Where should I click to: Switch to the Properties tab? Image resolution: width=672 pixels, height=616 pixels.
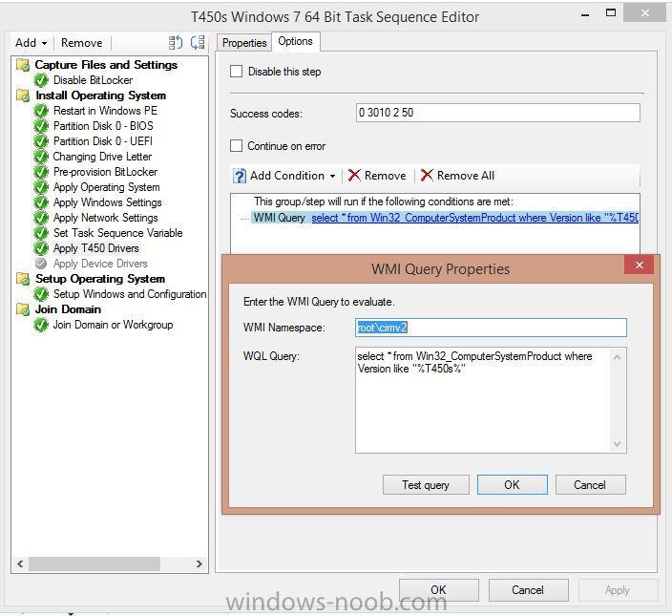pyautogui.click(x=244, y=43)
